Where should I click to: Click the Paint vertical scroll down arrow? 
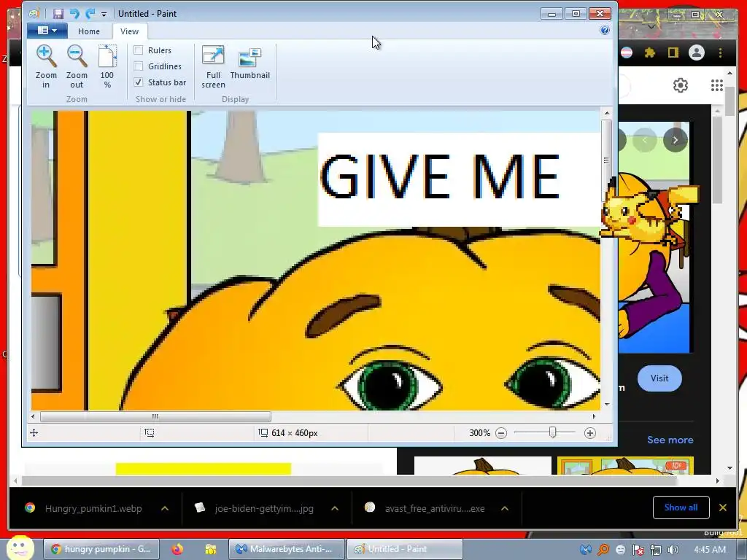[x=607, y=404]
